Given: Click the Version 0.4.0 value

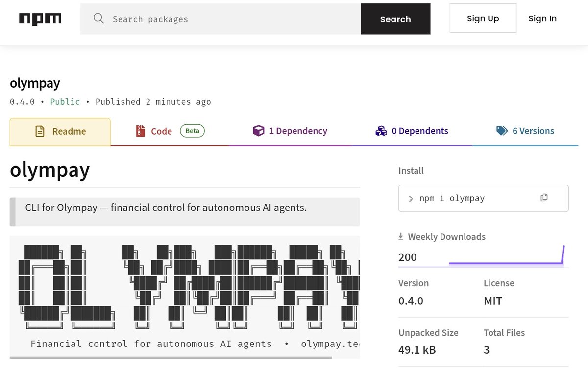Looking at the screenshot, I should point(411,301).
